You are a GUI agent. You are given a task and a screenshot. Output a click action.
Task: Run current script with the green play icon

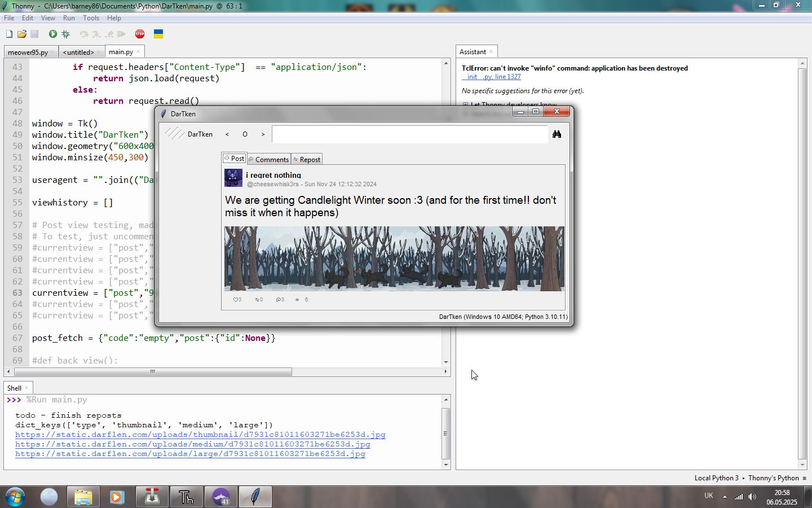click(52, 34)
